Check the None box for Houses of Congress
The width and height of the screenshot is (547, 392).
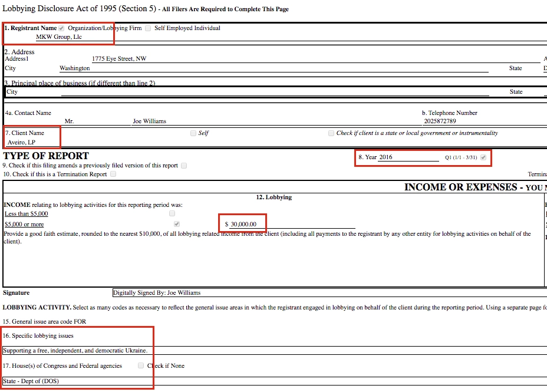pos(141,366)
